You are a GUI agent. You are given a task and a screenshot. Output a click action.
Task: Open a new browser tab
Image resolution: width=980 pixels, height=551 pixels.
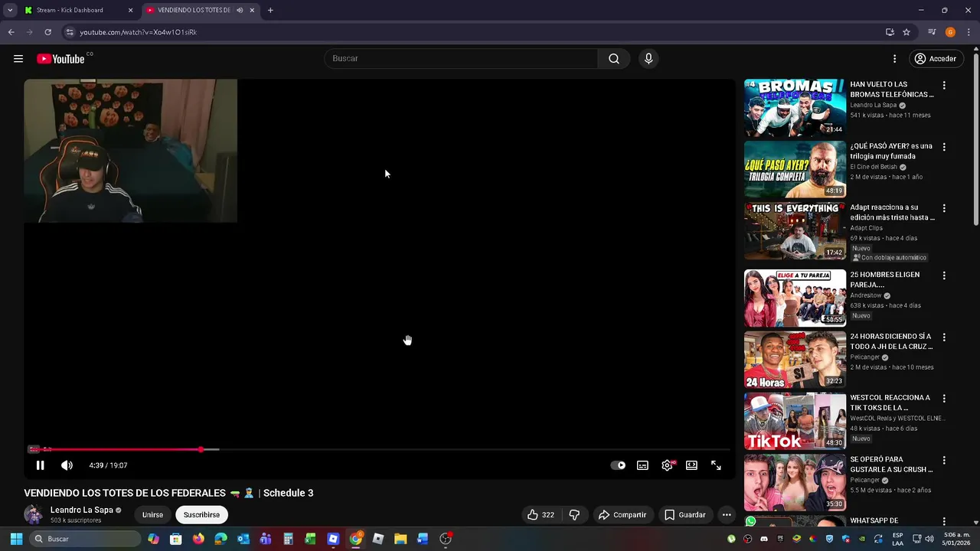coord(270,10)
